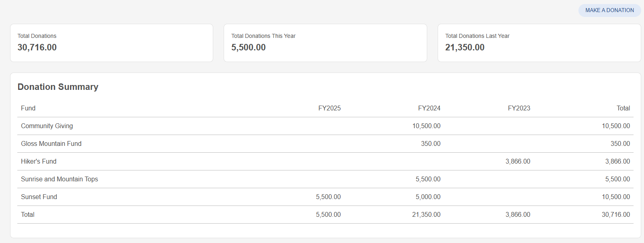This screenshot has height=243, width=644.
Task: Click the Total column header
Action: [x=623, y=108]
